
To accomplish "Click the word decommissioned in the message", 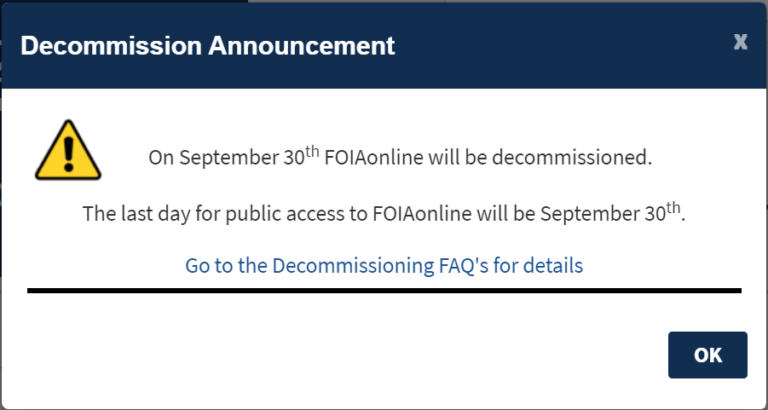I will (572, 158).
